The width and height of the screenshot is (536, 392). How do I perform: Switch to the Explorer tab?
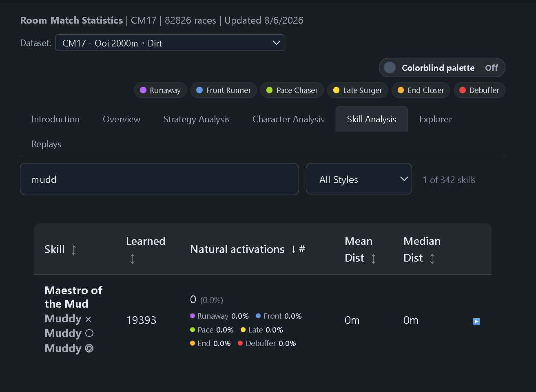click(x=436, y=119)
